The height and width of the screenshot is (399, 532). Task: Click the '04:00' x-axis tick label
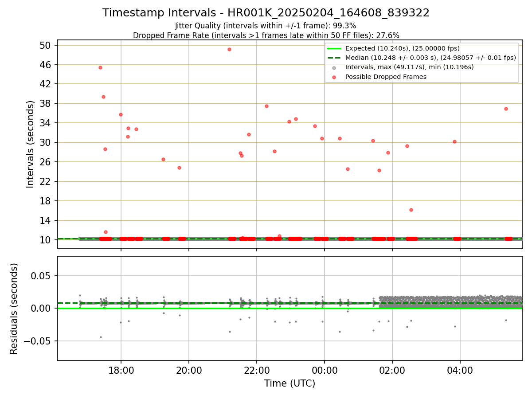click(x=460, y=370)
